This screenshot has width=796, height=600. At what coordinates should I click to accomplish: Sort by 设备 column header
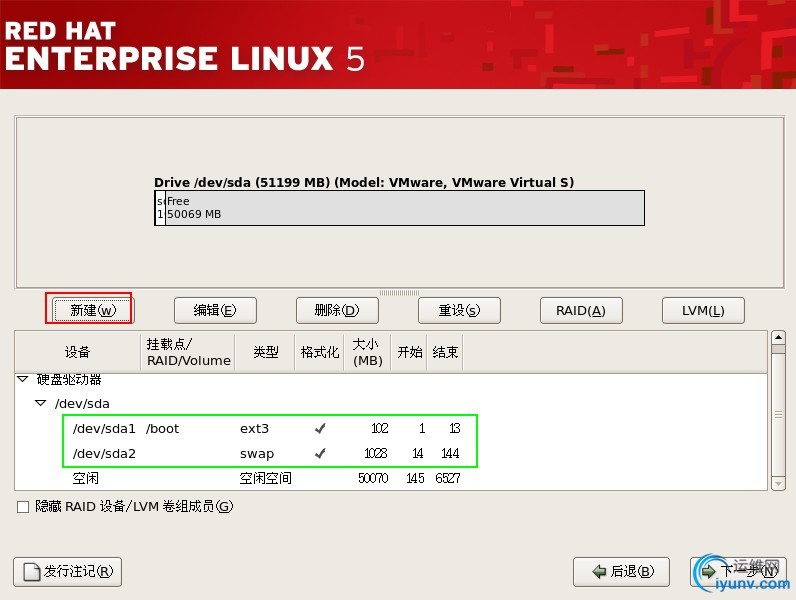[78, 352]
